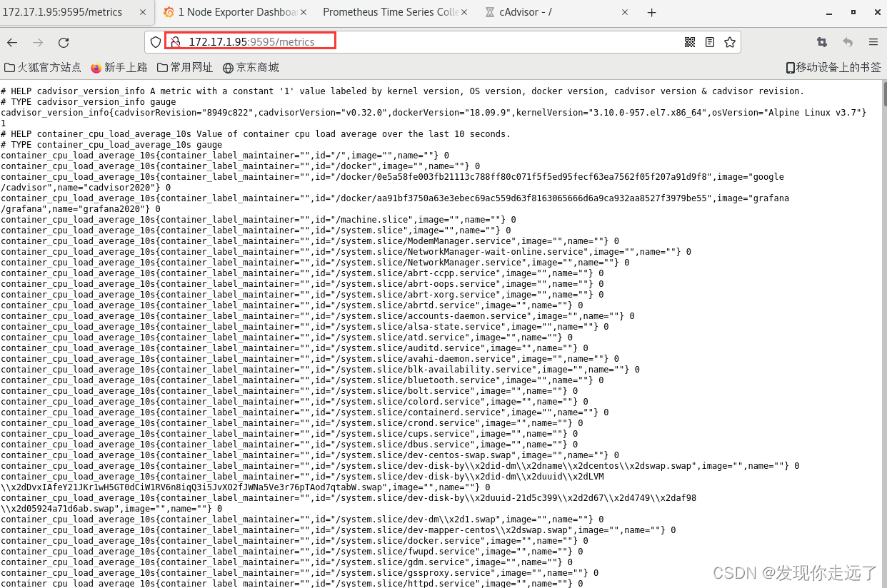Reload the metrics page

pos(64,42)
